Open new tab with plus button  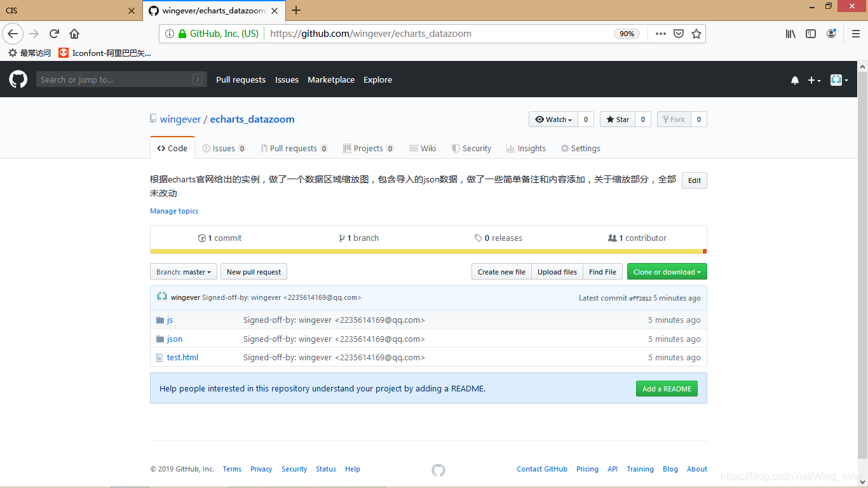click(296, 10)
